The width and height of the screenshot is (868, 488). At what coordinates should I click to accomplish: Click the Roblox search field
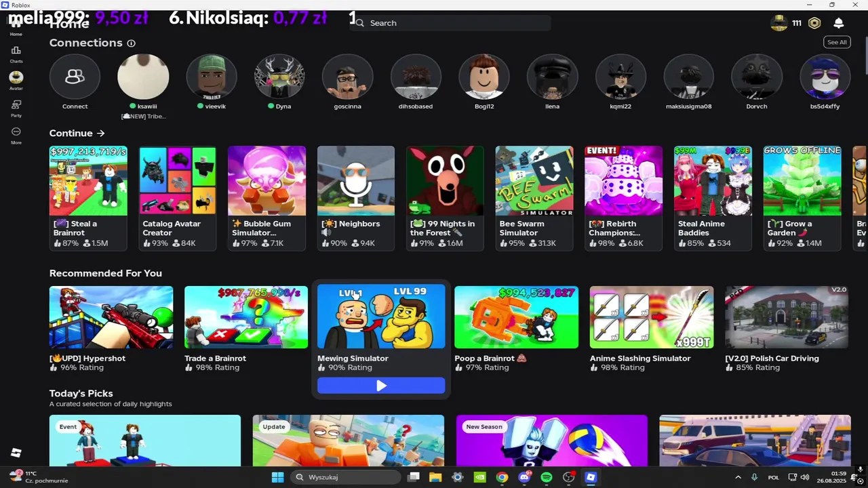pos(450,23)
